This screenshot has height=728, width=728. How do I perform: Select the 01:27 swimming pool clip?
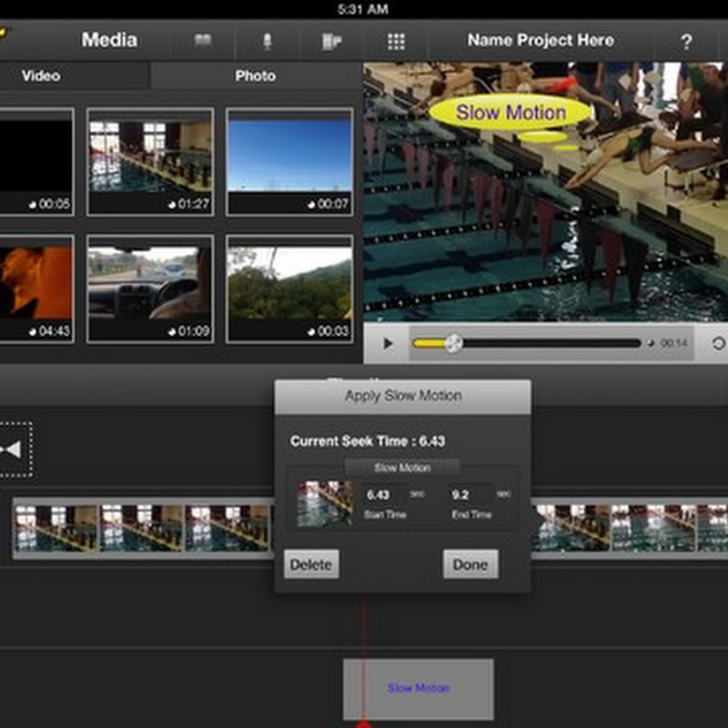click(150, 162)
